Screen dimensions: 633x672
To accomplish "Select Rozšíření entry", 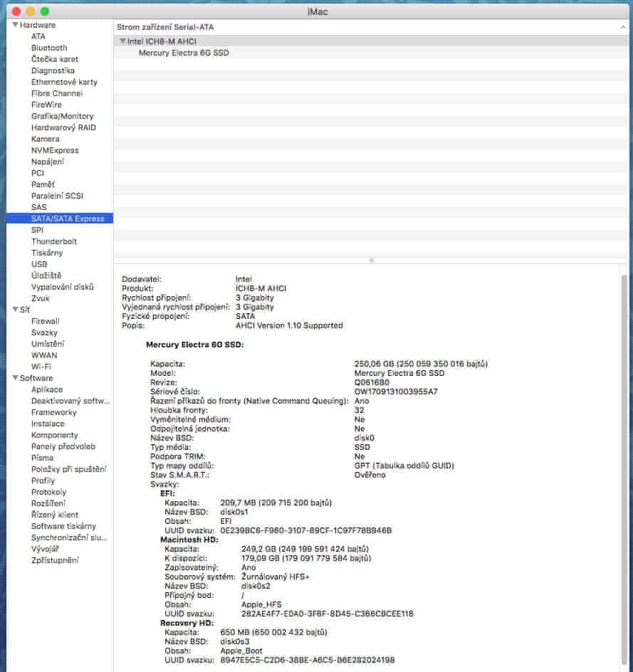I will [x=48, y=503].
